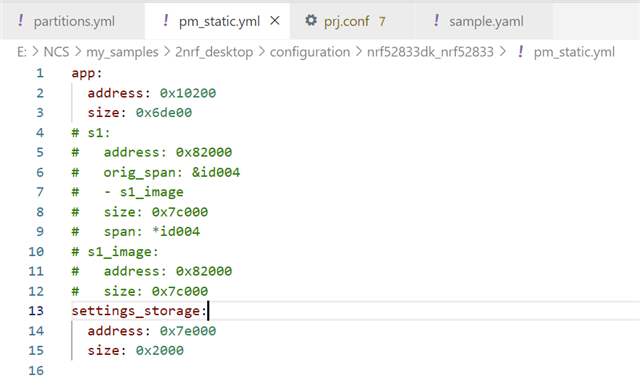
Task: Select the configuration breadcrumb segment
Action: pyautogui.click(x=310, y=52)
